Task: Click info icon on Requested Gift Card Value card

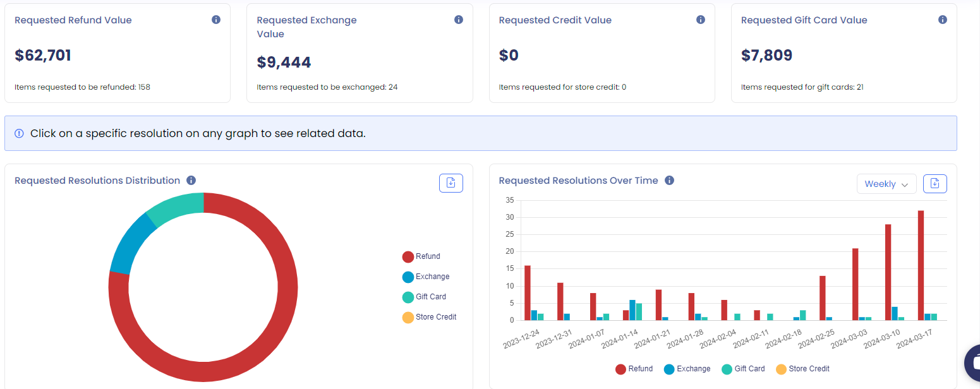Action: (942, 20)
